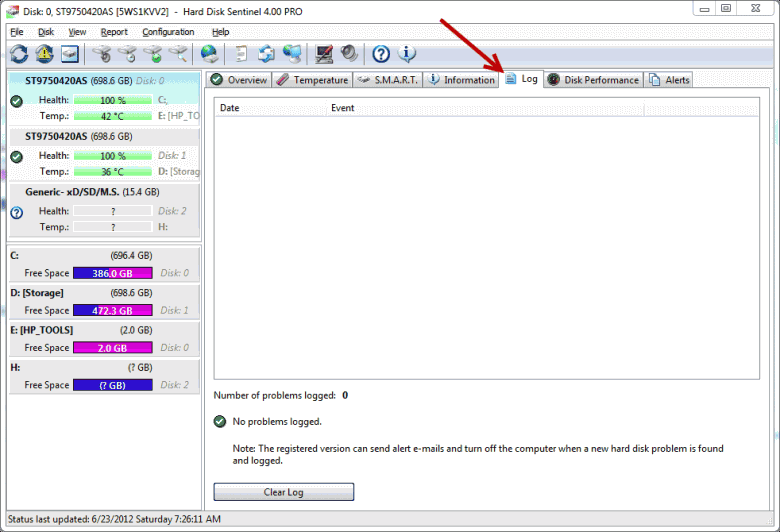This screenshot has width=780, height=532.
Task: Click the disk with clock toolbar icon
Action: [128, 54]
